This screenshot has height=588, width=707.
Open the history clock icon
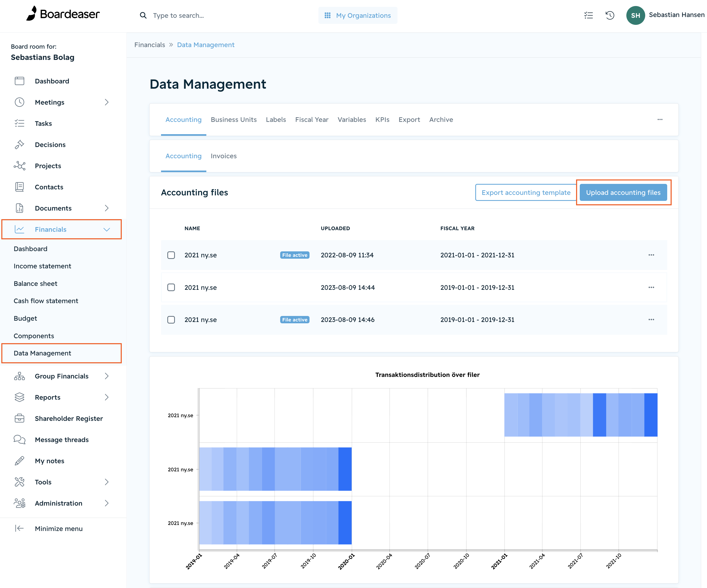(x=610, y=15)
